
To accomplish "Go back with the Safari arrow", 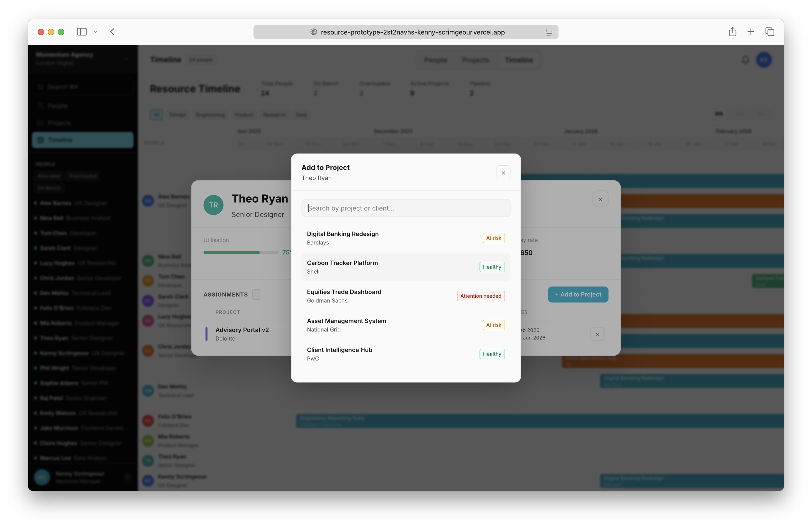I will pos(112,32).
